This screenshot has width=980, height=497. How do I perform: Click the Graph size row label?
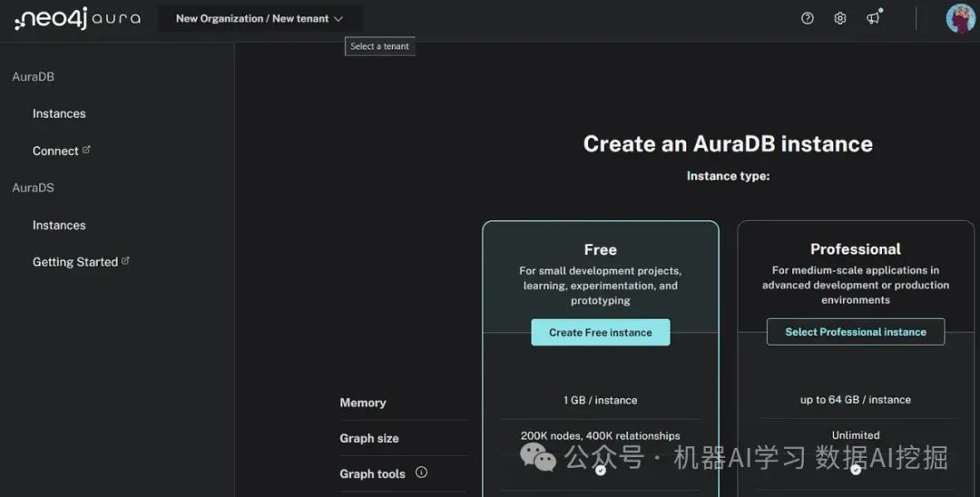pos(369,438)
